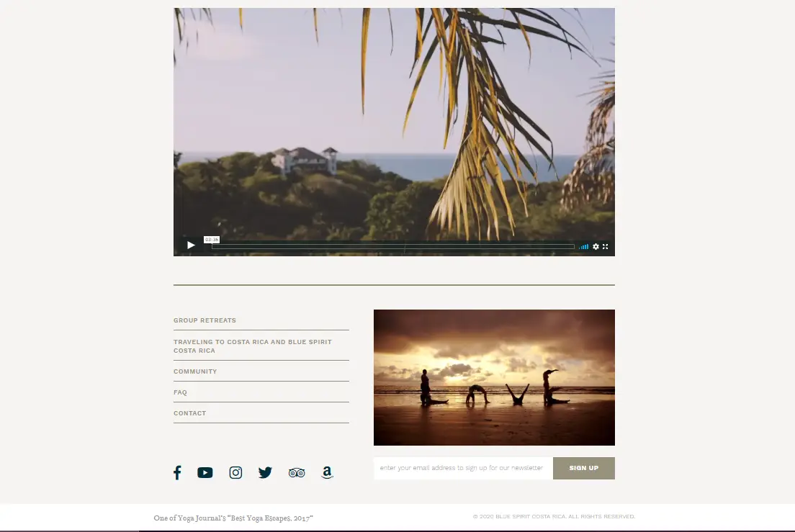
Task: Open the Twitter bird icon
Action: tap(265, 473)
